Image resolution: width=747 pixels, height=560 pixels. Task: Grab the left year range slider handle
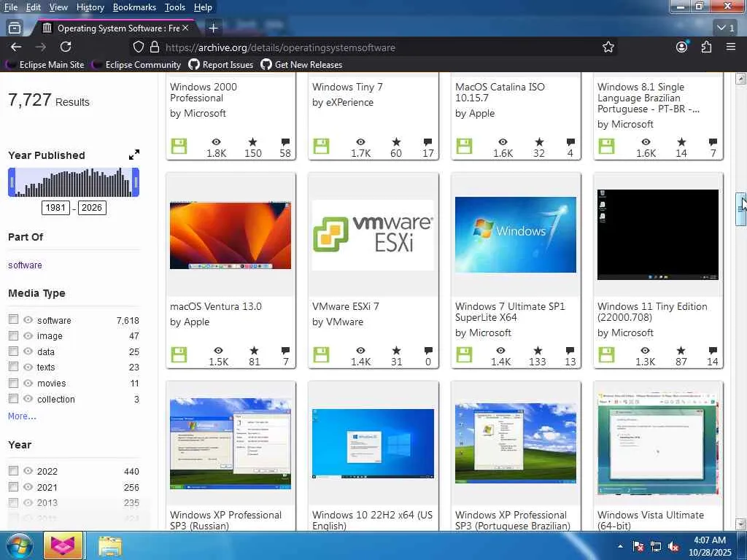pos(12,182)
